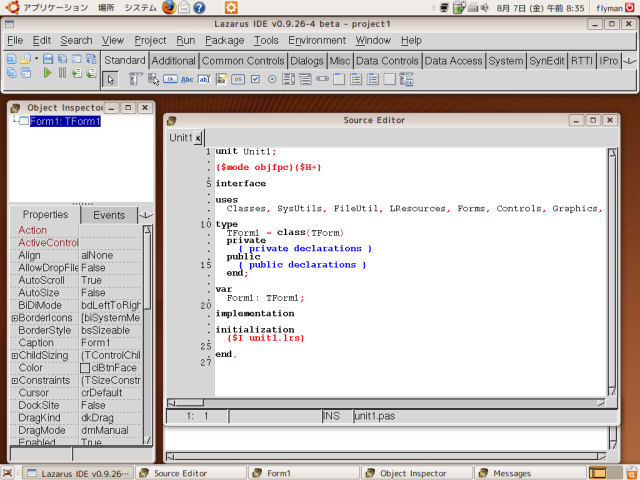
Task: Switch to Form1 in the taskbar
Action: click(x=304, y=473)
